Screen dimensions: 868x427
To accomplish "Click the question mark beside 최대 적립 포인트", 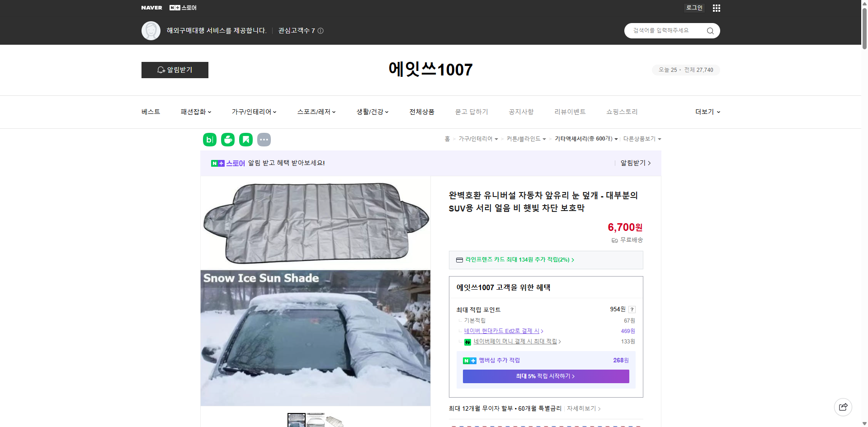I will 632,310.
